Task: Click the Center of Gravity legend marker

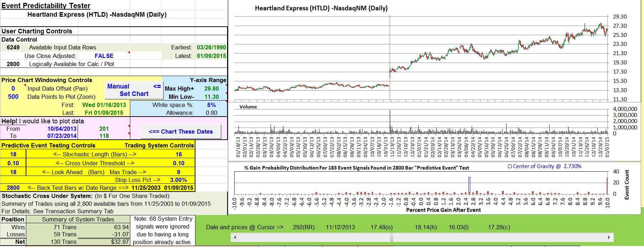Action: (510, 166)
